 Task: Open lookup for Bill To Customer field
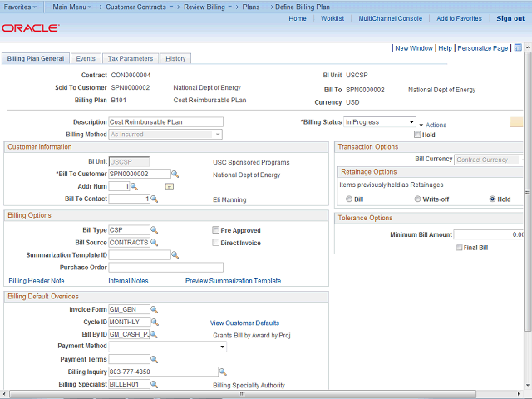pos(175,175)
